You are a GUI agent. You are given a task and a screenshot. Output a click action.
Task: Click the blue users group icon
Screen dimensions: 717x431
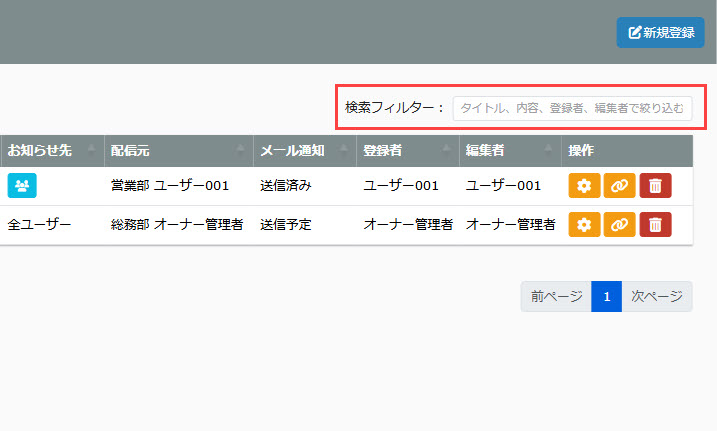pos(21,186)
